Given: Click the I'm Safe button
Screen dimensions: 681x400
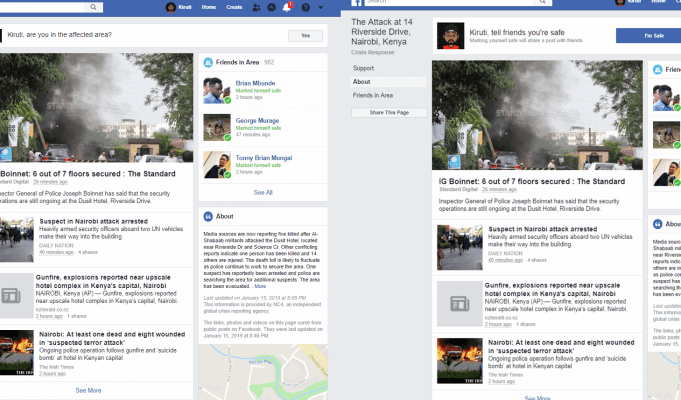Looking at the screenshot, I should [x=648, y=36].
